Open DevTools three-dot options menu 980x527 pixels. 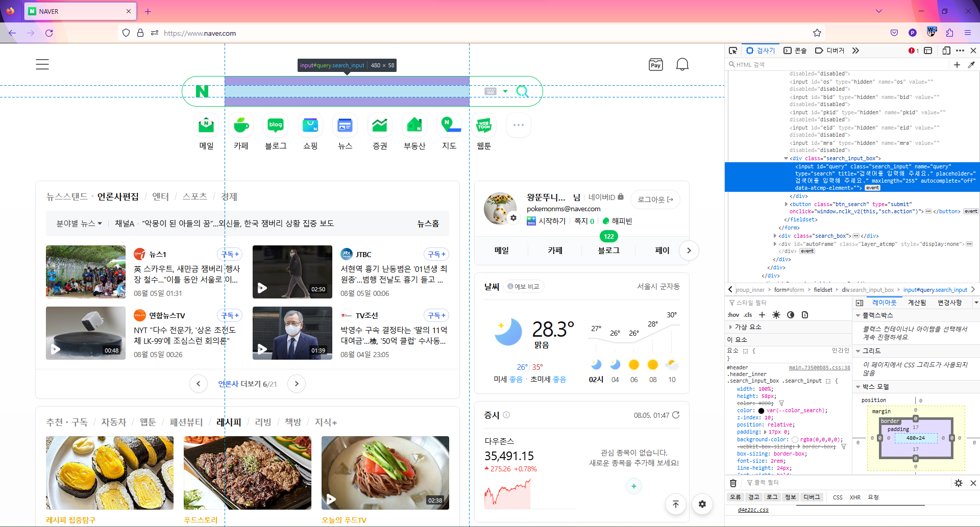coord(960,51)
